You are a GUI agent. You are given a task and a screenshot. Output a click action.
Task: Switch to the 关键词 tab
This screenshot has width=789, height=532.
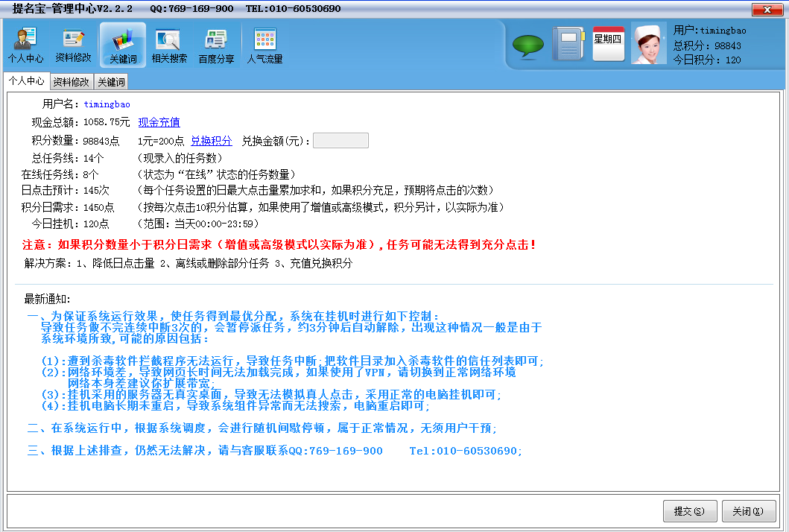[x=111, y=82]
